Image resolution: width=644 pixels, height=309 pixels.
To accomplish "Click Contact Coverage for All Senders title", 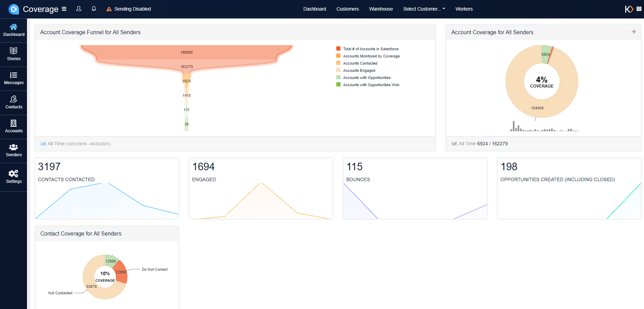I will click(81, 233).
